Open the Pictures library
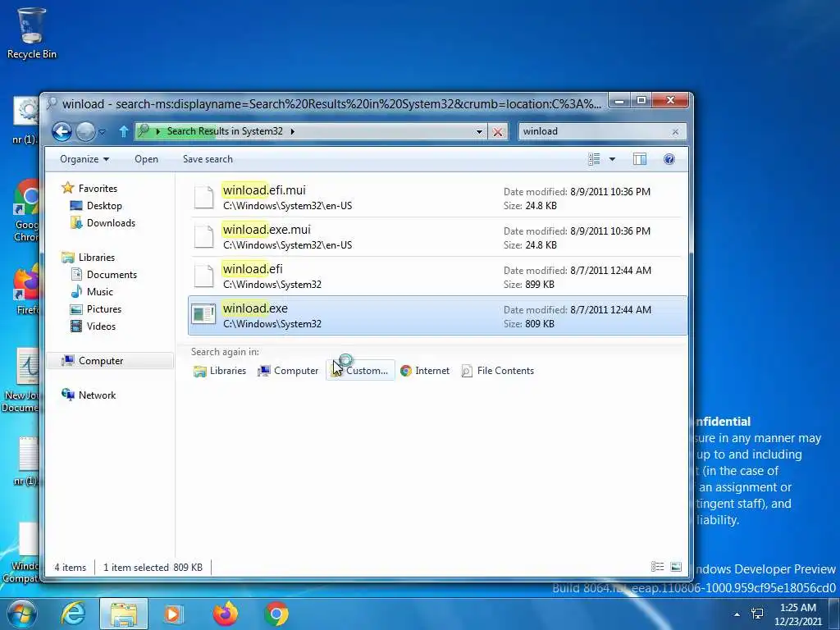The width and height of the screenshot is (840, 630). (x=104, y=309)
